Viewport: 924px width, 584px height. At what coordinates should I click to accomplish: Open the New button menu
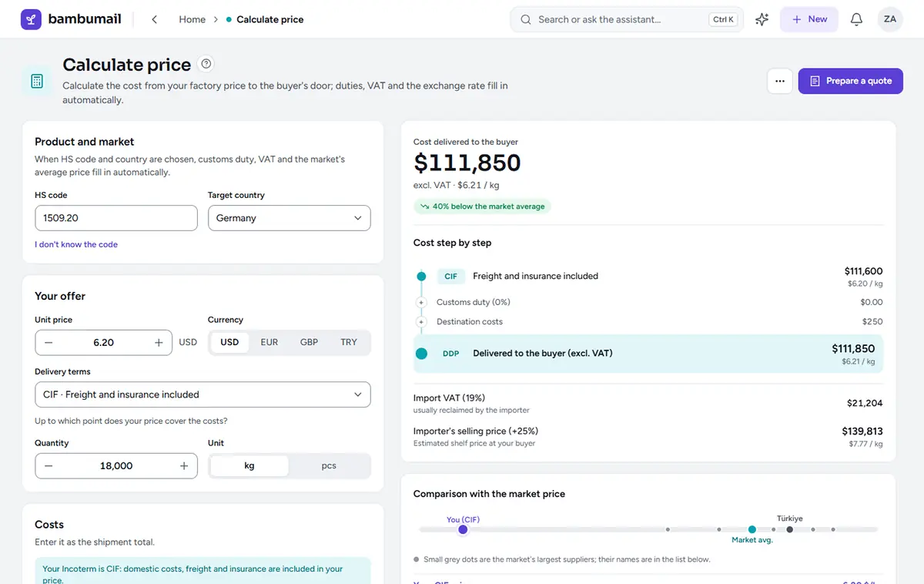809,19
